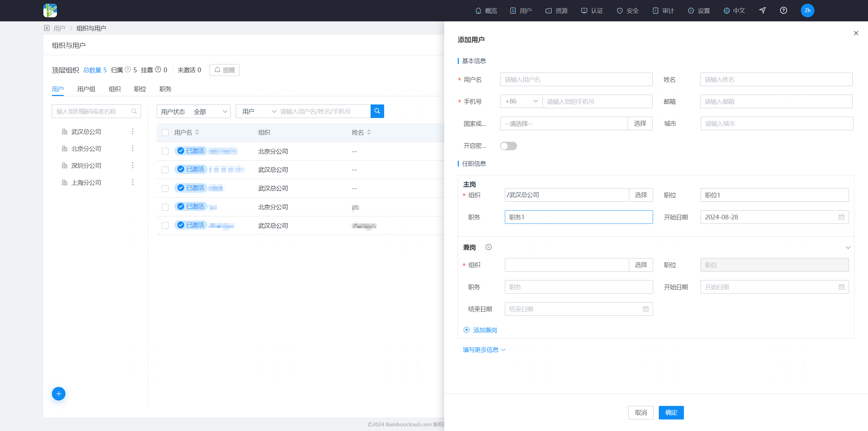Click the blue search magnifier button
The height and width of the screenshot is (431, 868).
click(x=377, y=111)
